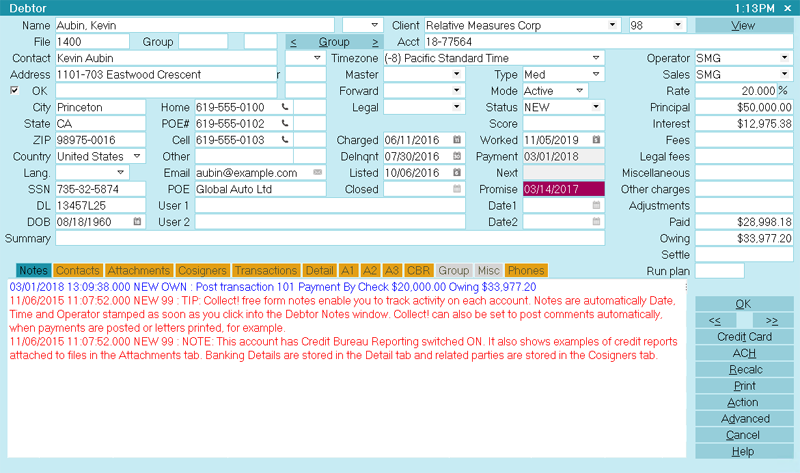Open the Lang. dropdown
The width and height of the screenshot is (800, 473).
point(120,172)
